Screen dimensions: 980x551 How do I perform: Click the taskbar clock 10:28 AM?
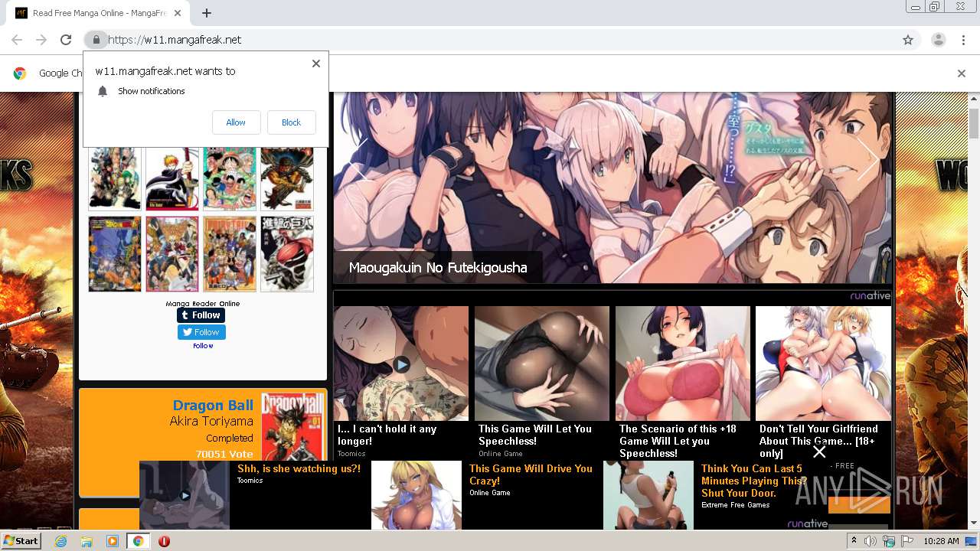click(x=941, y=541)
